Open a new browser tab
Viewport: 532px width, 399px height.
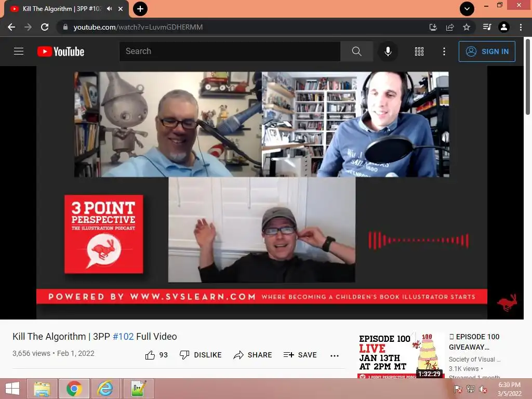tap(140, 9)
